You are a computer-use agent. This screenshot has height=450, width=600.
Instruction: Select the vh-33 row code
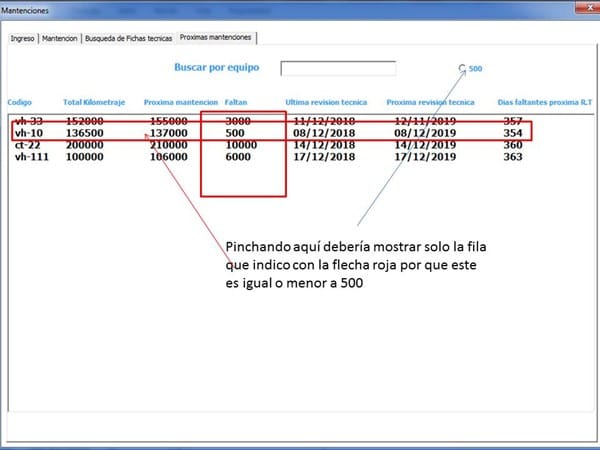click(29, 121)
